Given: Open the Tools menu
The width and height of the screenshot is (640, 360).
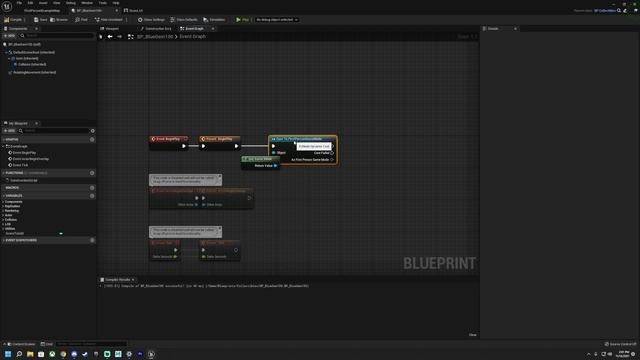Looking at the screenshot, I should coord(102,3).
